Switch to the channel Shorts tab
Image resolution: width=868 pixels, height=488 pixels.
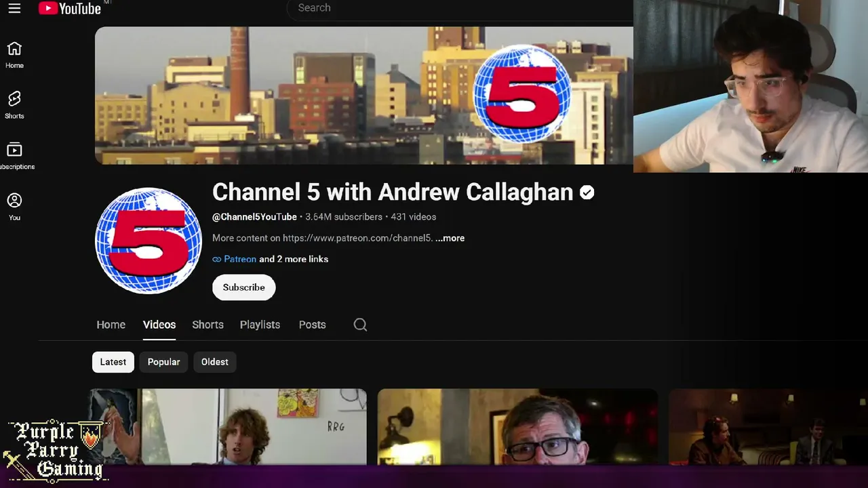(208, 325)
